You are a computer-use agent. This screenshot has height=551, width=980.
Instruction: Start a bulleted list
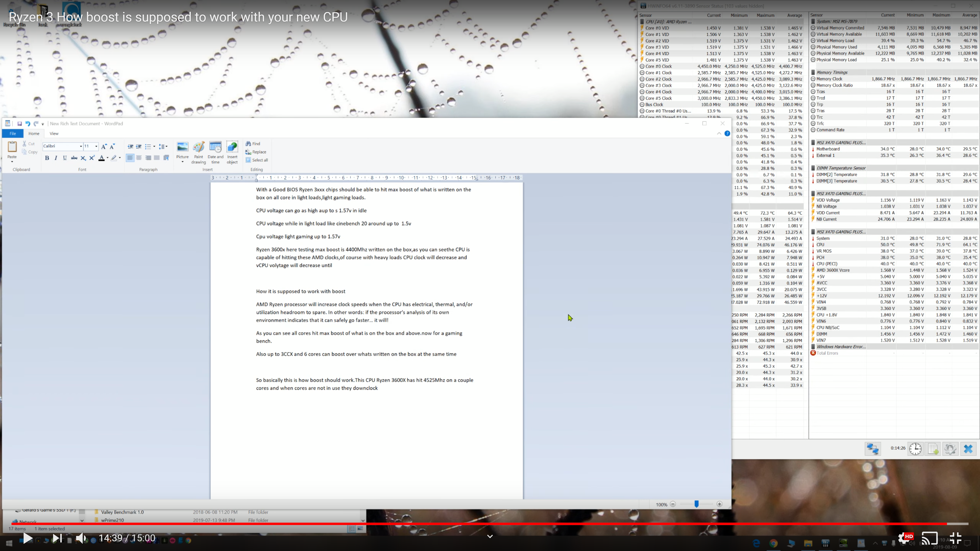(x=148, y=146)
